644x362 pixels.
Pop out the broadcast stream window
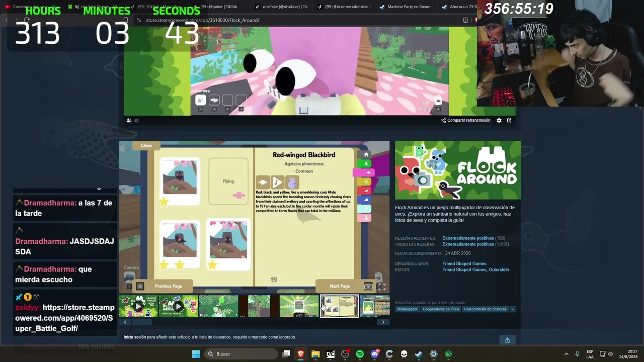(x=509, y=121)
